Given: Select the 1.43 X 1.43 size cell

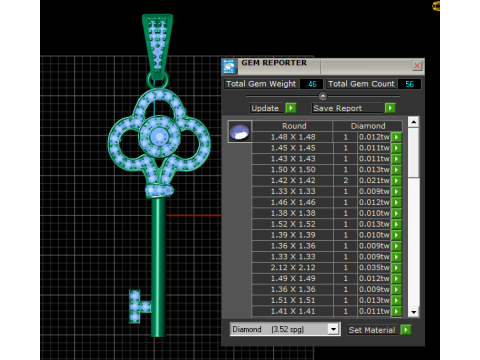Looking at the screenshot, I should click(x=293, y=159).
